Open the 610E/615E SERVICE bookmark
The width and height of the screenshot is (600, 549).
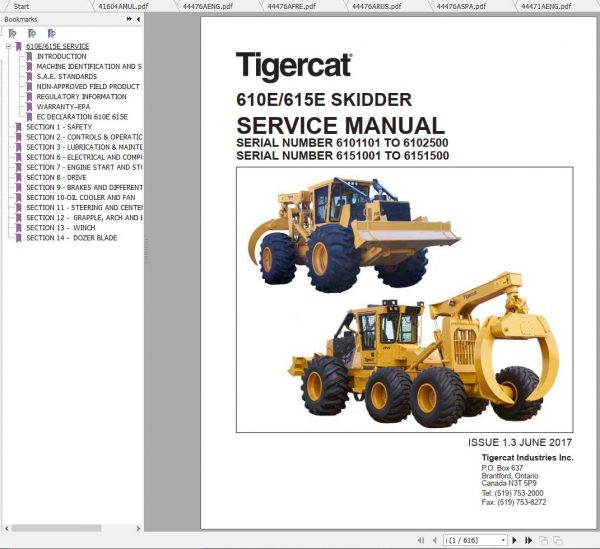pyautogui.click(x=57, y=46)
